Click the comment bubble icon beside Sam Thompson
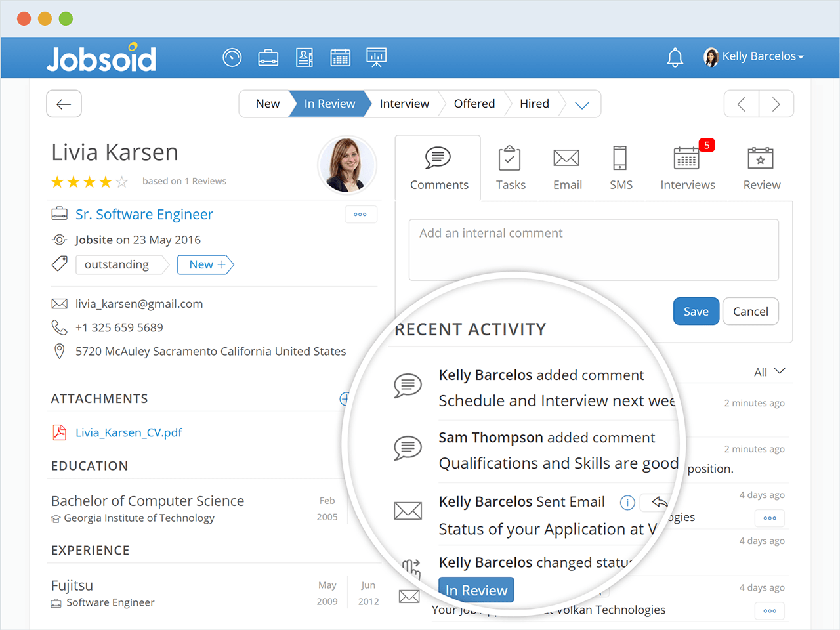 pos(408,448)
